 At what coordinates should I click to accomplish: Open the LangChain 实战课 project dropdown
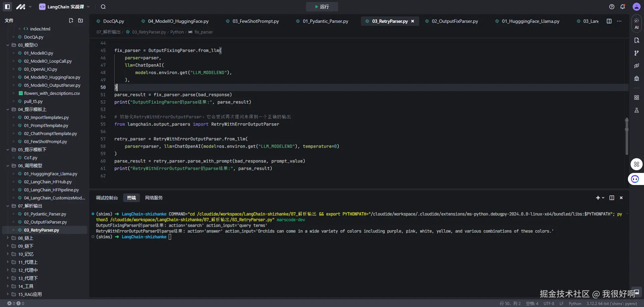65,7
